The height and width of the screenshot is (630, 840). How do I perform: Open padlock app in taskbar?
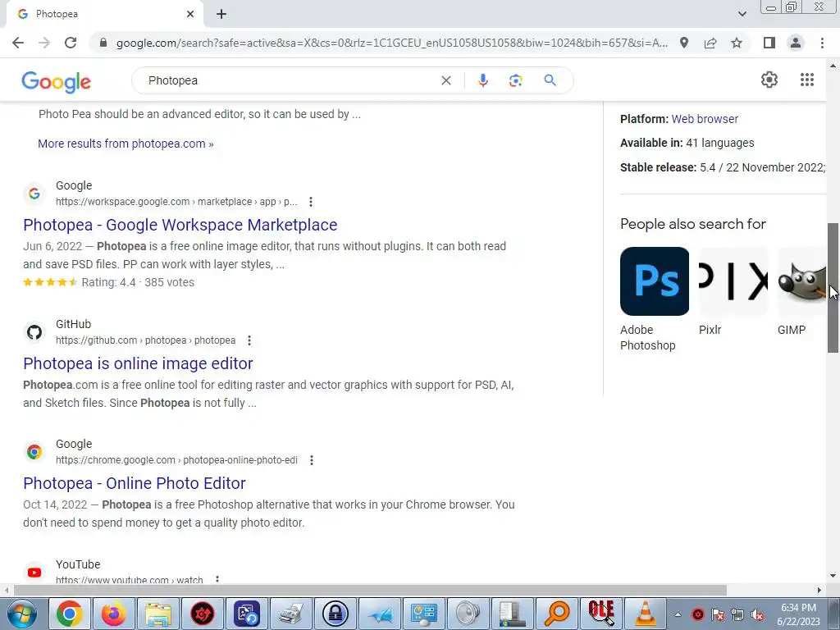[x=336, y=614]
